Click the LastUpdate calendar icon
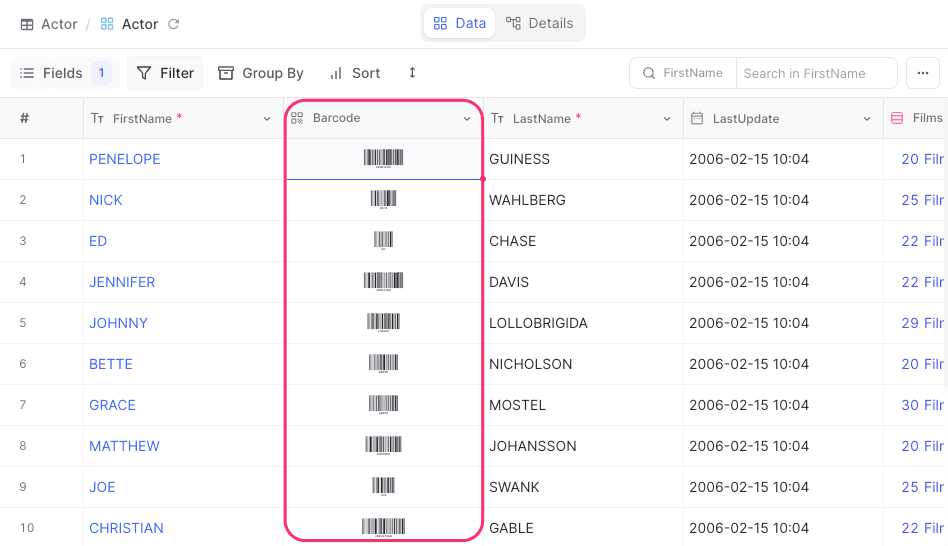 coord(697,119)
